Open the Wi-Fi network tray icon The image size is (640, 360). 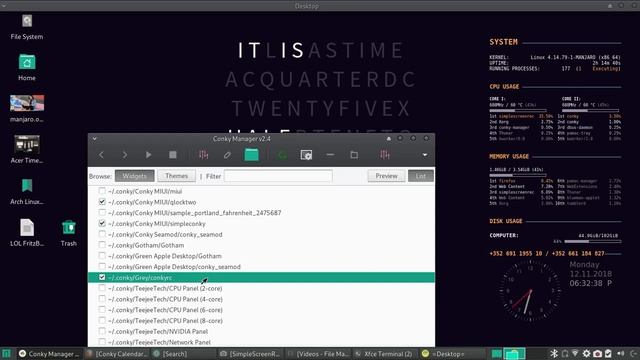click(x=576, y=353)
